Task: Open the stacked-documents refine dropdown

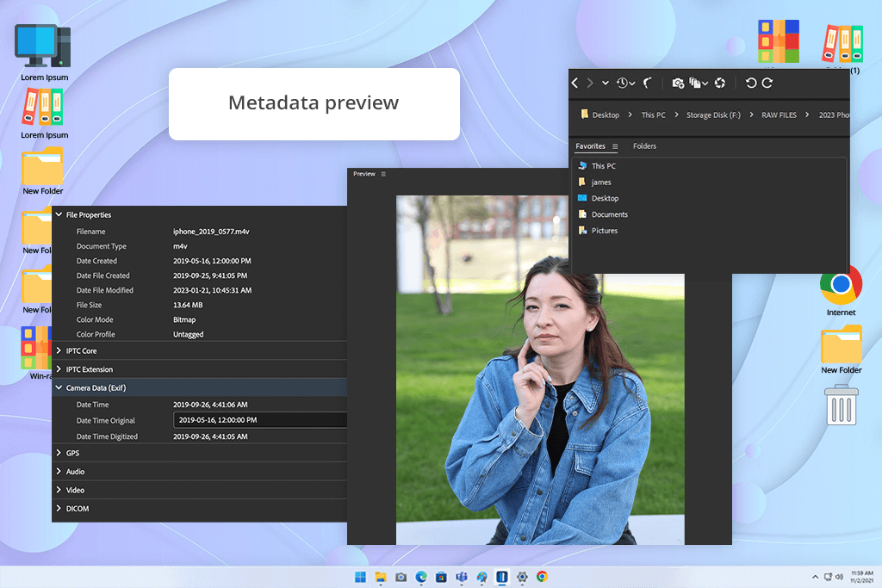Action: pyautogui.click(x=699, y=84)
